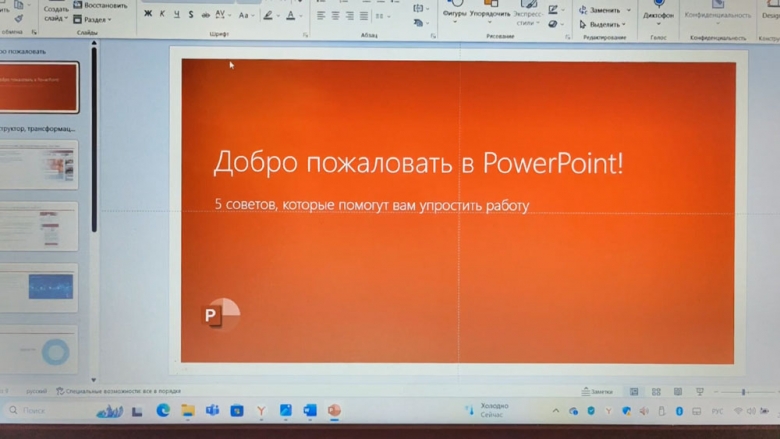This screenshot has height=439, width=780.
Task: Open change case Aa dropdown
Action: click(246, 16)
